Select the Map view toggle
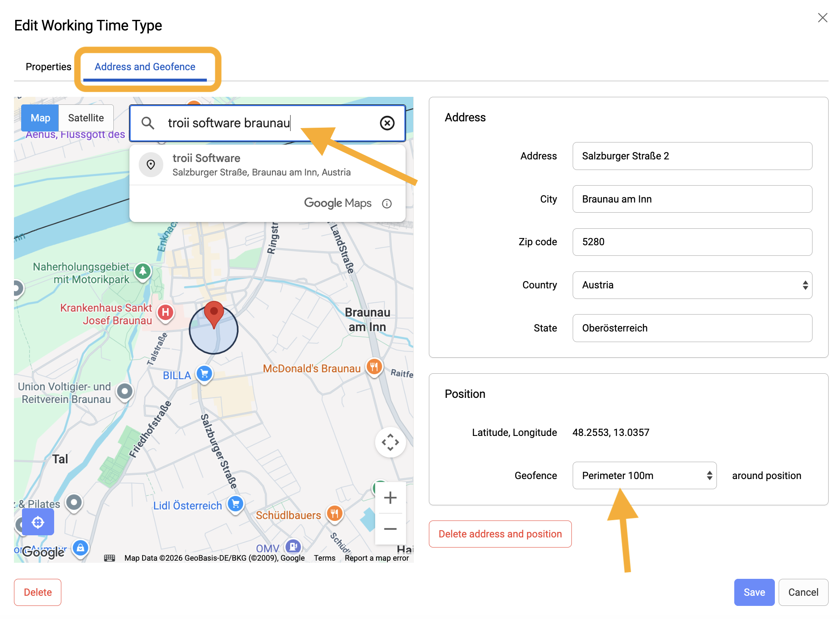The height and width of the screenshot is (619, 840). pyautogui.click(x=40, y=118)
